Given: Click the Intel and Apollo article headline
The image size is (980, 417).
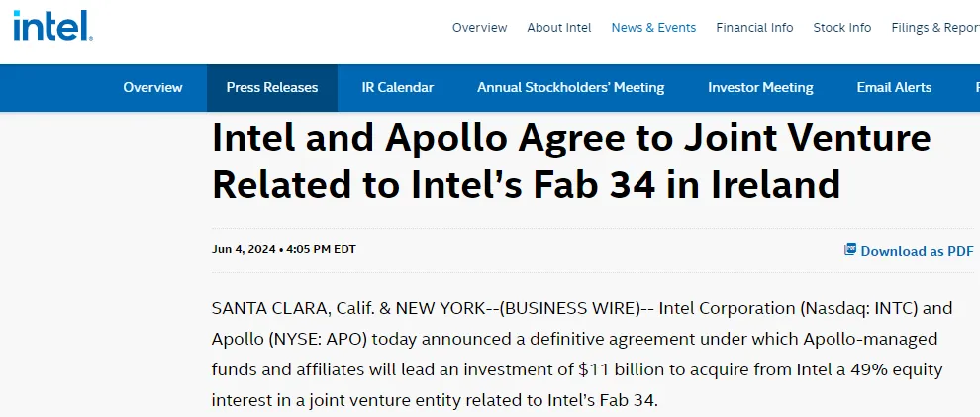Looking at the screenshot, I should 571,161.
